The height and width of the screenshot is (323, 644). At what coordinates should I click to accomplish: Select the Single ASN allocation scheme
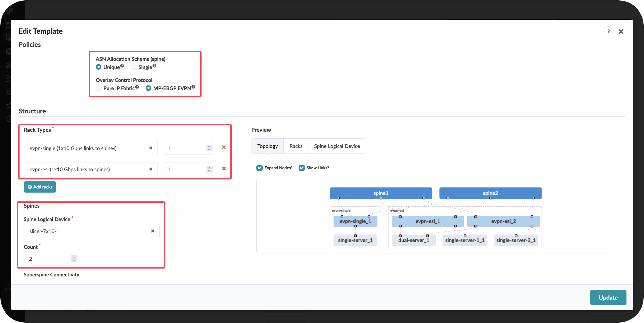134,67
